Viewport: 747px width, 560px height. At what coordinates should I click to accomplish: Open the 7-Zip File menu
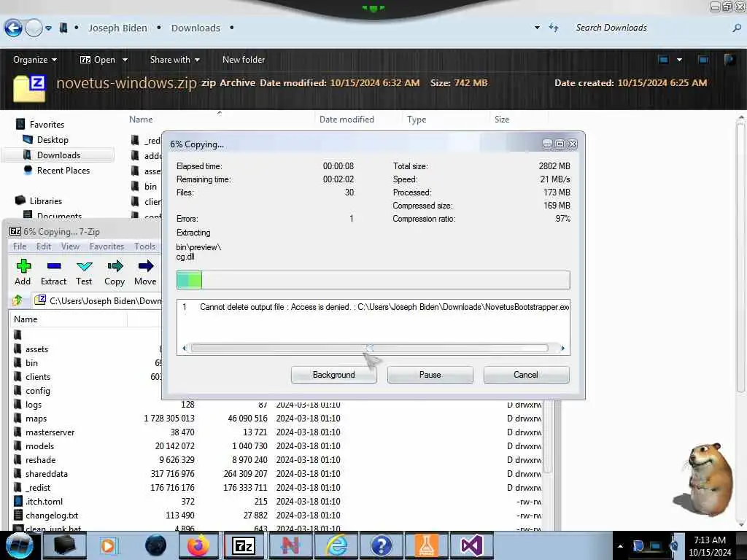point(20,246)
